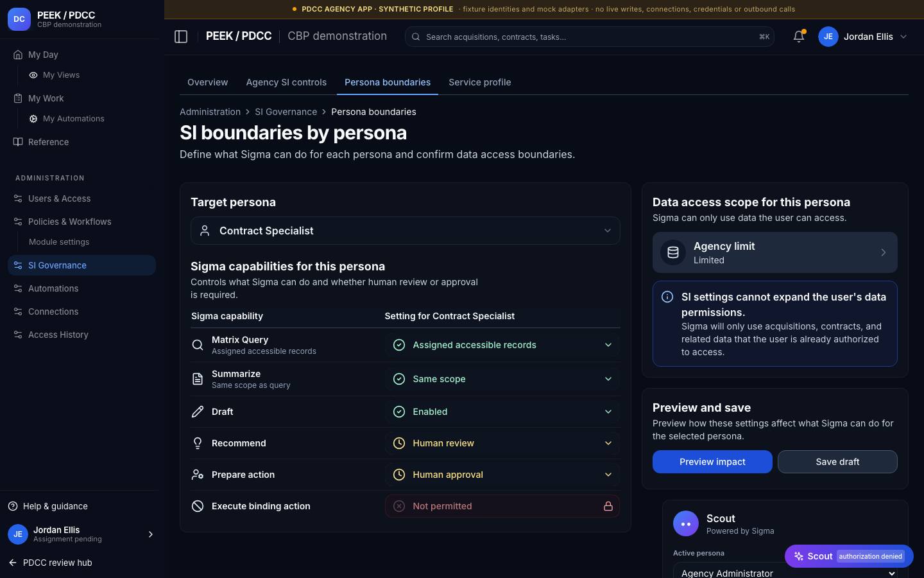Image resolution: width=924 pixels, height=578 pixels.
Task: Click the search acquisitions input field
Action: [589, 37]
